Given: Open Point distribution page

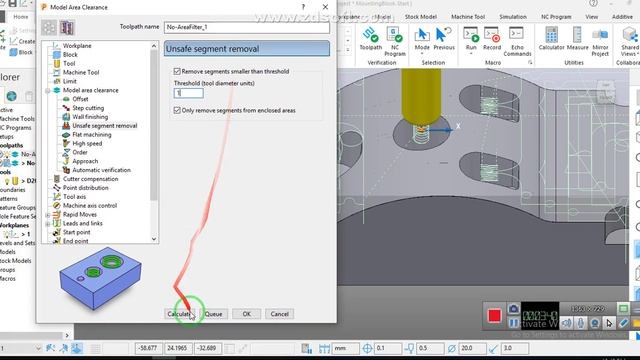Looking at the screenshot, I should pyautogui.click(x=85, y=188).
